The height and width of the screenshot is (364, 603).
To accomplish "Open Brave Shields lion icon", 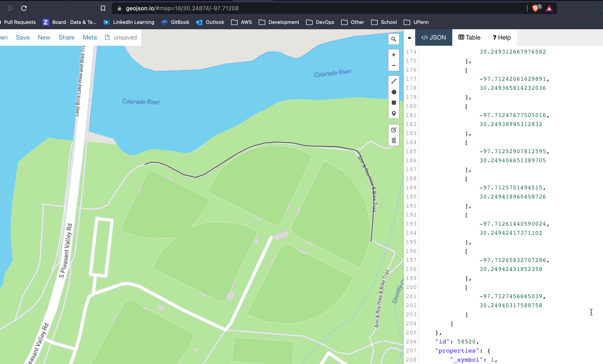I will 535,8.
